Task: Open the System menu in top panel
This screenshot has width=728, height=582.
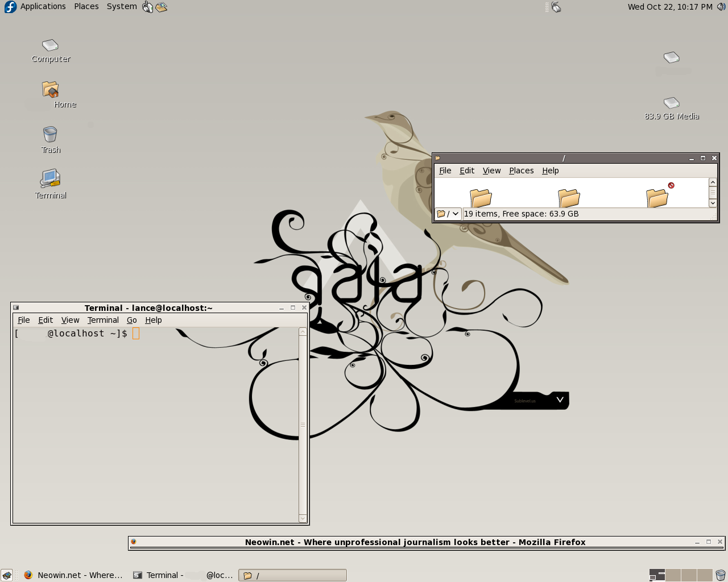Action: (122, 7)
